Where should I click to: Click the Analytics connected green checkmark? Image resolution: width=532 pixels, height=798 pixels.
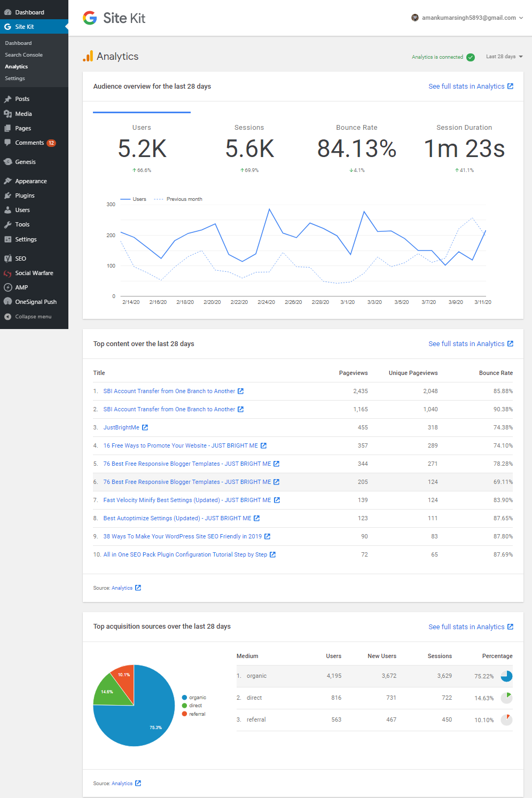click(x=471, y=57)
